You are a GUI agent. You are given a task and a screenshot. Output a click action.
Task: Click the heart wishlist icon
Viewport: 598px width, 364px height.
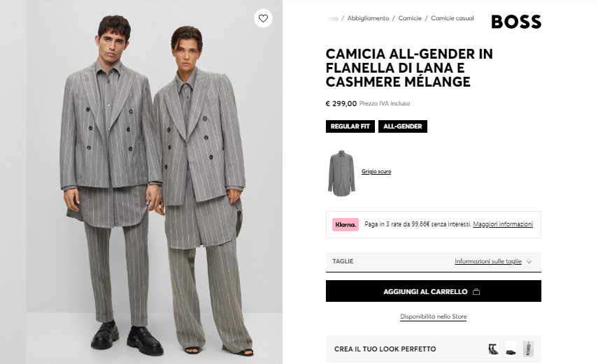click(263, 19)
